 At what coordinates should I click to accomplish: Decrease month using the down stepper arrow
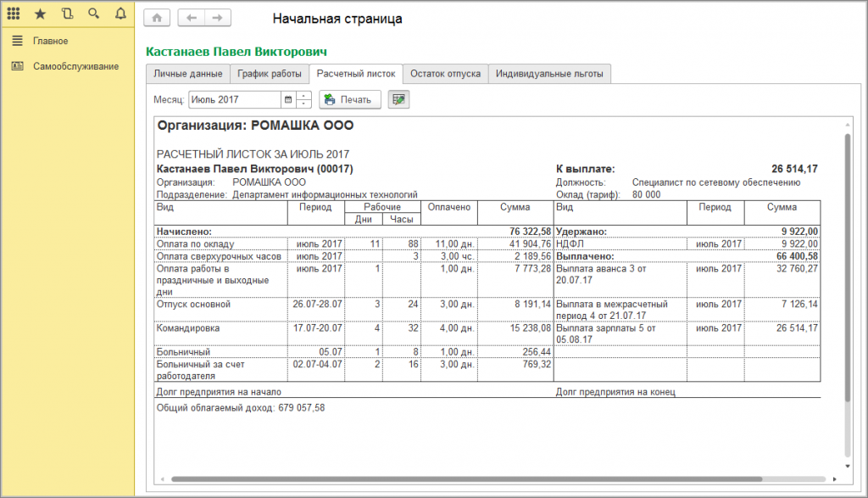(x=303, y=104)
